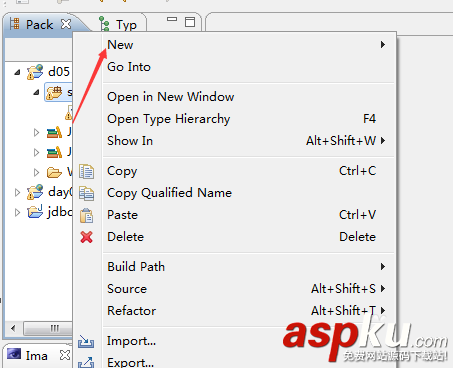Click the first library books icon

click(x=54, y=132)
